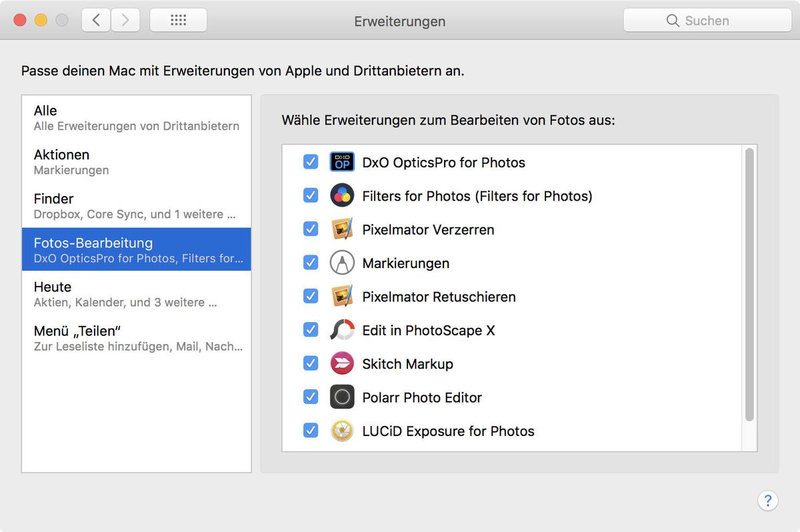Disable Pixelmator Retuschieren extension
The width and height of the screenshot is (800, 532).
click(x=311, y=296)
